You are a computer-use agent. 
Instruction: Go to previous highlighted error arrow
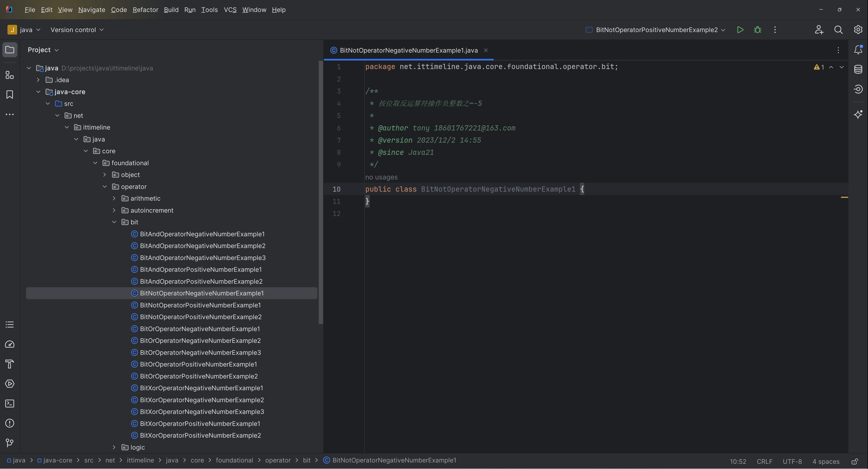pyautogui.click(x=831, y=67)
